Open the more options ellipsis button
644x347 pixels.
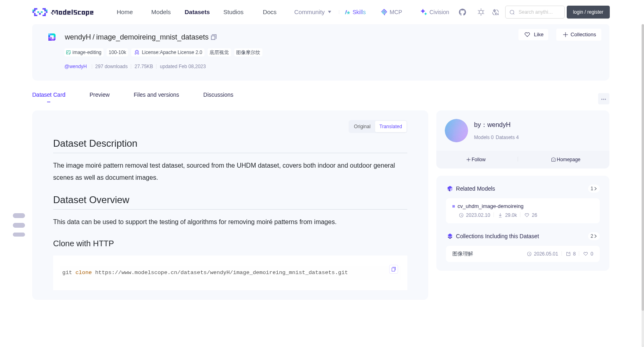point(604,99)
